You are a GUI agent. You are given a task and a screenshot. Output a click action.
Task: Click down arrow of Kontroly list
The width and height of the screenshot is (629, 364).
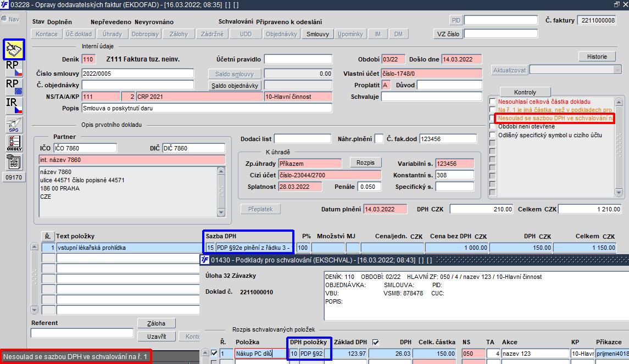[619, 193]
